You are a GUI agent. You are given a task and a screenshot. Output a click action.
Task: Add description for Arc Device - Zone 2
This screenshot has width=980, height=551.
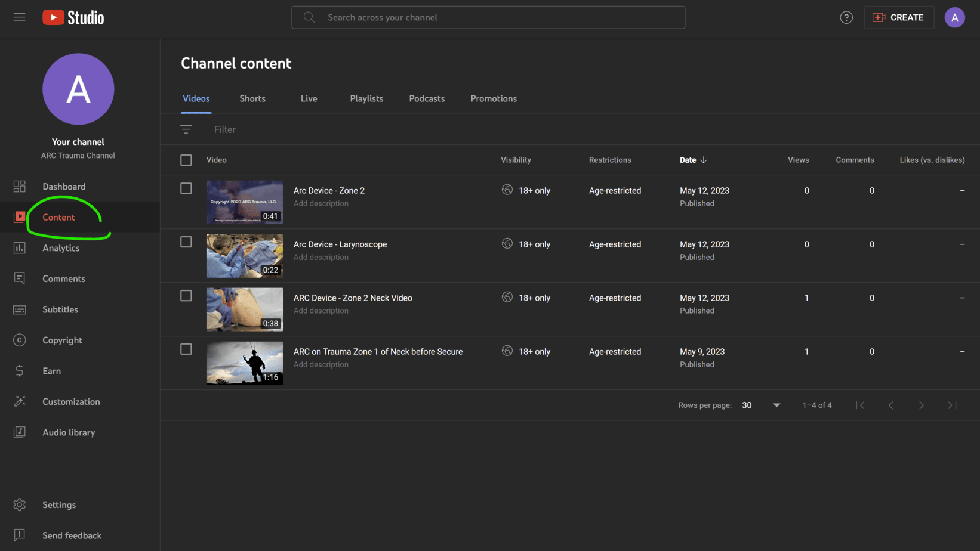321,203
